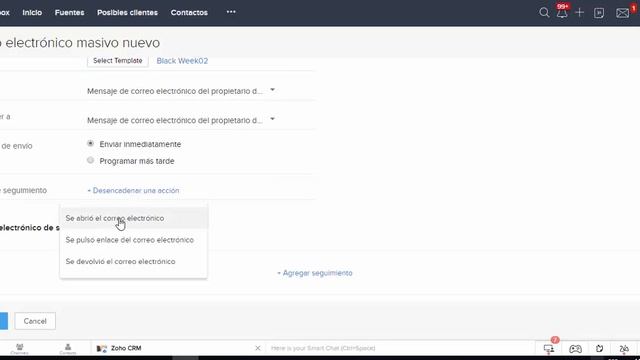The image size is (640, 360).
Task: Select the Programar más tarde radio option
Action: [90, 160]
